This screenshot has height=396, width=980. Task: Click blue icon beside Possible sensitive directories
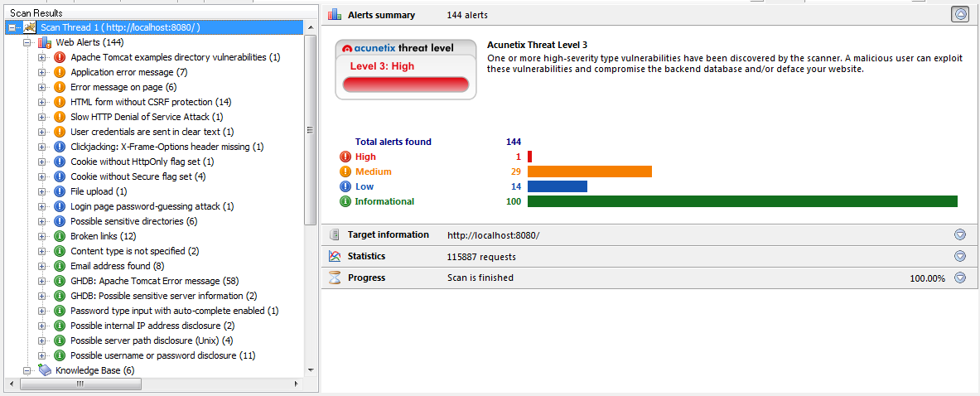pyautogui.click(x=60, y=221)
